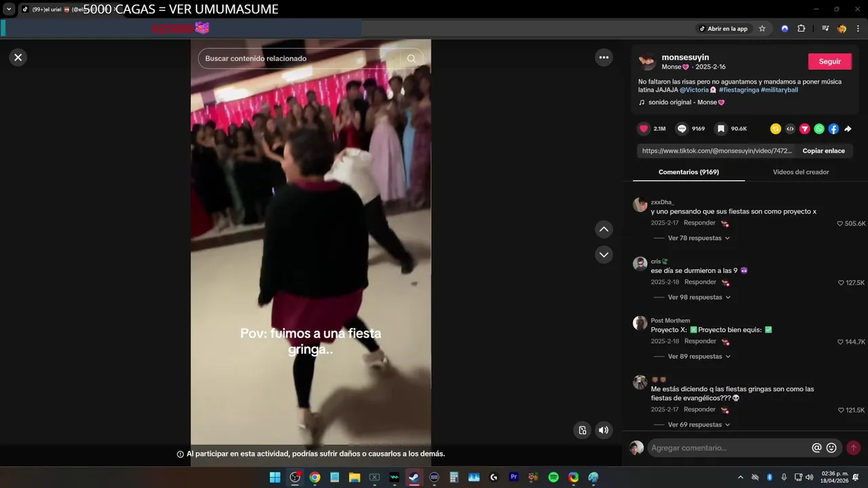868x488 pixels.
Task: Click monsesuyin avatar picture
Action: pyautogui.click(x=647, y=62)
